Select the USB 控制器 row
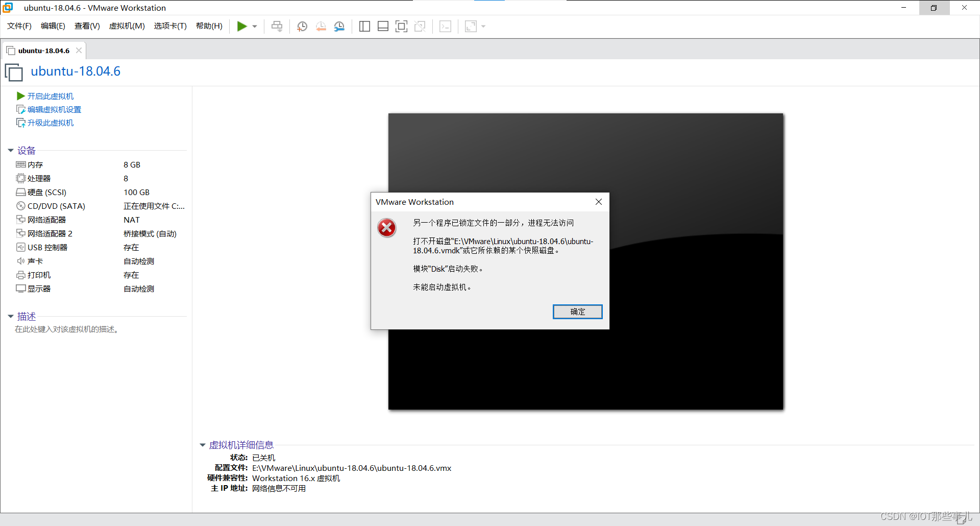Screen dimensions: 980x526 click(x=101, y=247)
